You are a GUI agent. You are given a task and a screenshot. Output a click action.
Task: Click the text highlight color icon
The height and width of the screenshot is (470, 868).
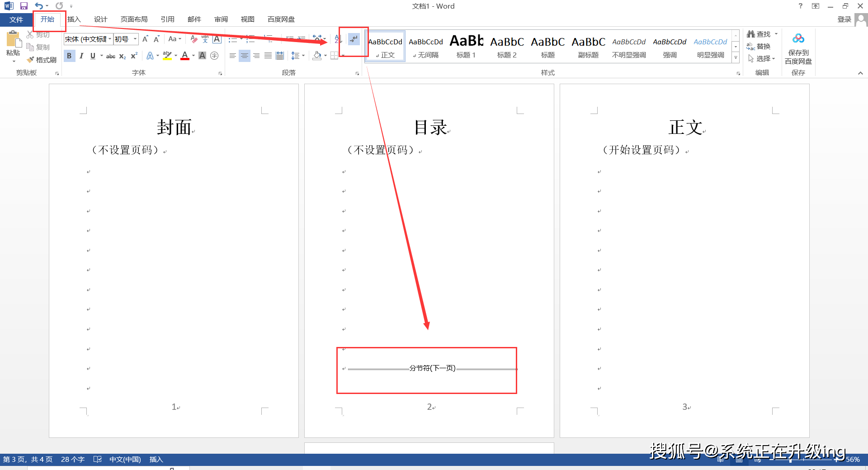(167, 55)
